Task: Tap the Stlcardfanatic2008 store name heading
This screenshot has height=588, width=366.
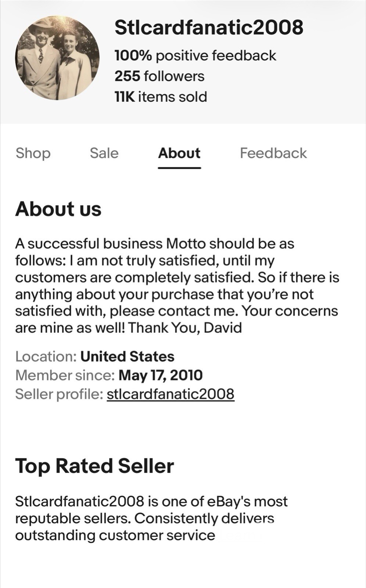Action: click(209, 28)
